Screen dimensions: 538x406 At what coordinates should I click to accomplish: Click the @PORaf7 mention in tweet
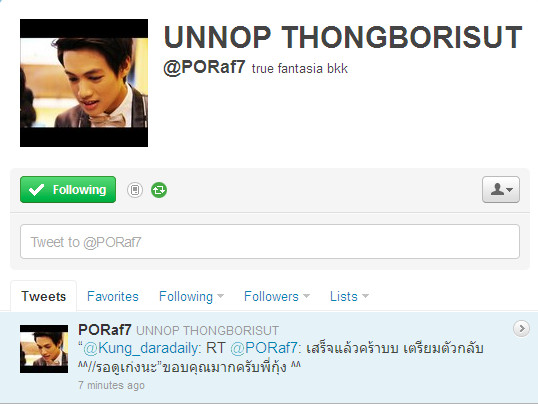tap(264, 348)
